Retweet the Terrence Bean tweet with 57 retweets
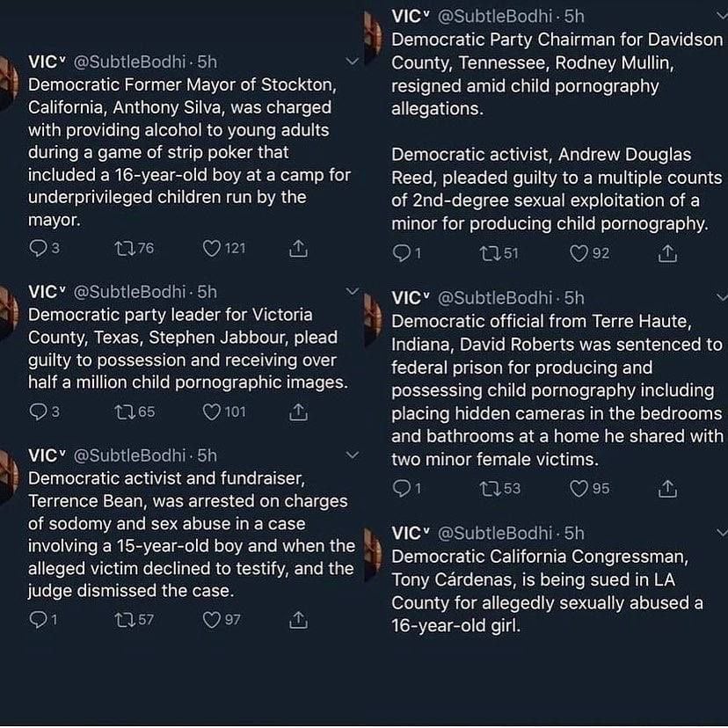Screen dimensions: 728x728 pyautogui.click(x=124, y=620)
